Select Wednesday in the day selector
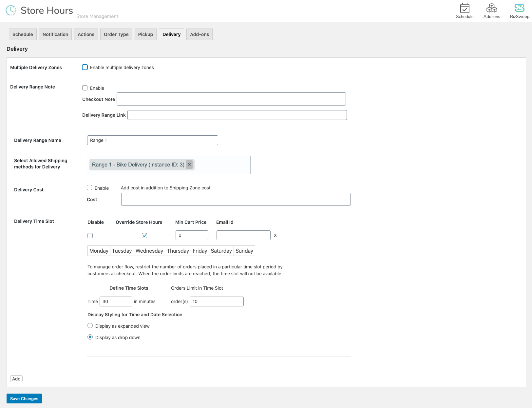 coord(149,250)
